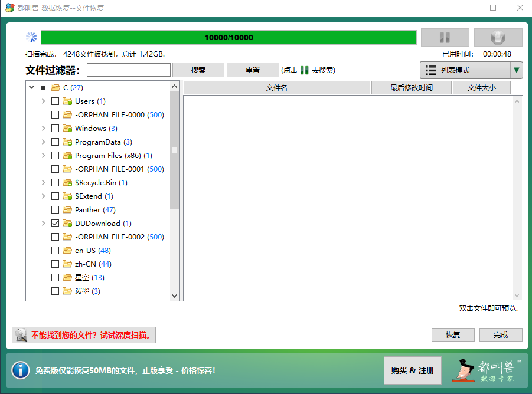Check the 星空 folder checkbox
The width and height of the screenshot is (532, 394).
[55, 277]
